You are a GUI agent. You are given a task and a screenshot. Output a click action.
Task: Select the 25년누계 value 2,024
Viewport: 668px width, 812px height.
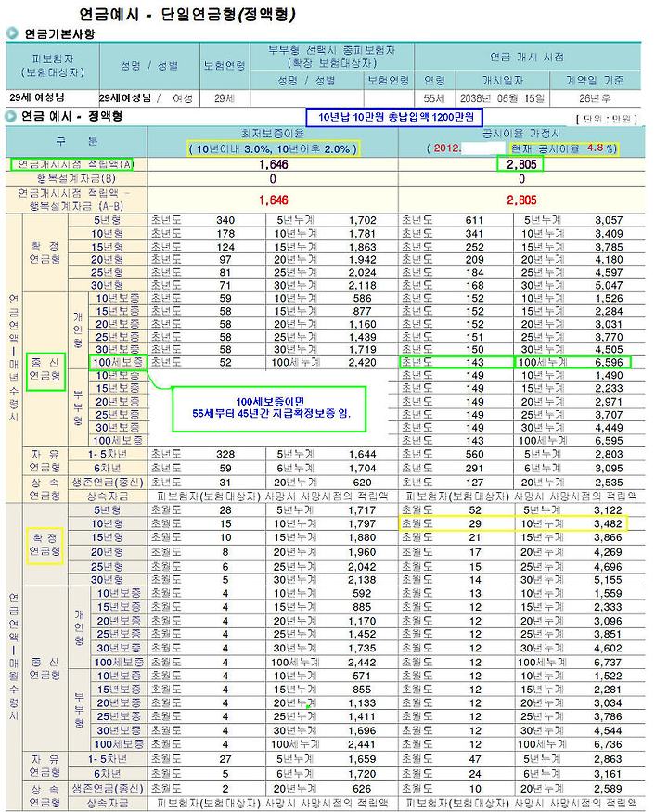pyautogui.click(x=362, y=273)
